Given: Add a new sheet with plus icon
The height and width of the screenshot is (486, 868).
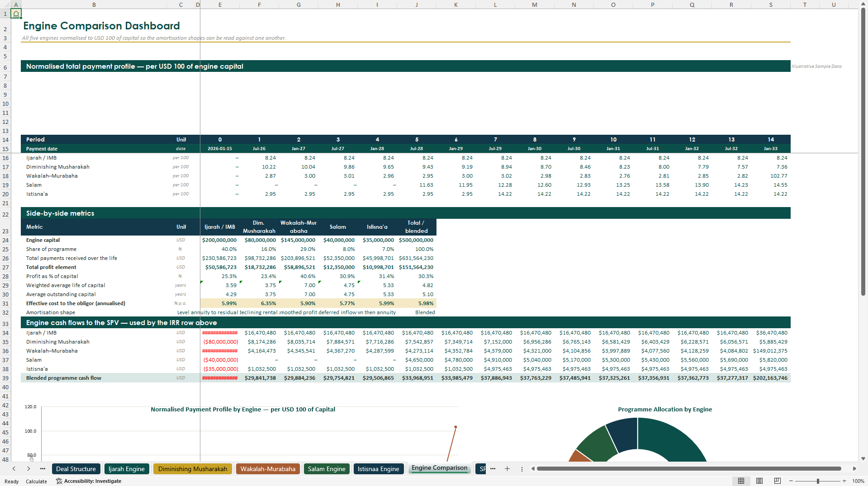Looking at the screenshot, I should click(x=507, y=469).
